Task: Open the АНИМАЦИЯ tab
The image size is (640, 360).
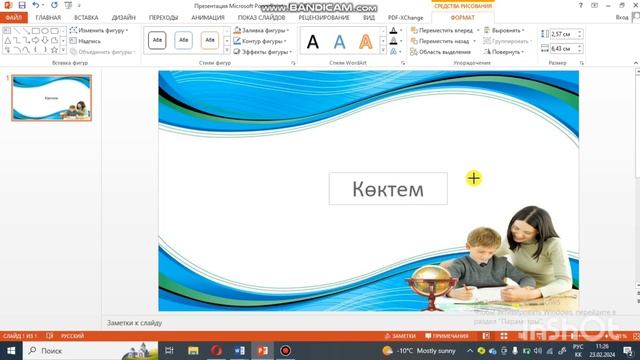Action: (x=208, y=18)
